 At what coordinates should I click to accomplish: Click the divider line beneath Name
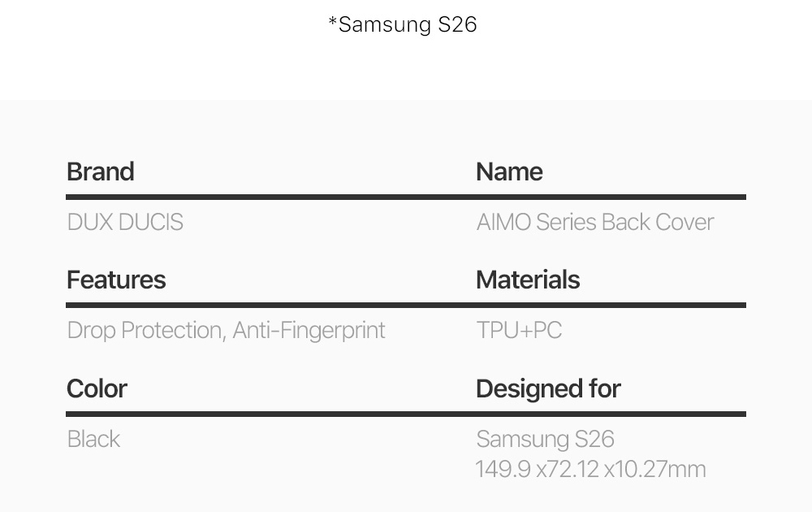611,197
